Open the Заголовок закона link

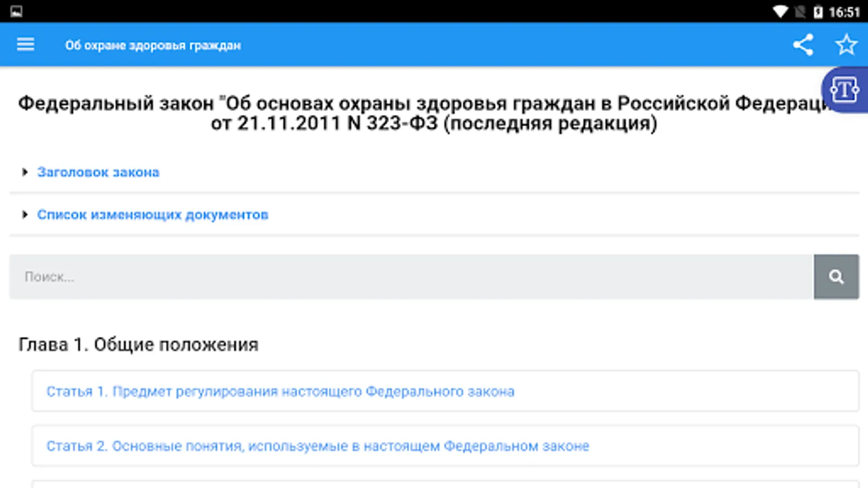[x=98, y=172]
